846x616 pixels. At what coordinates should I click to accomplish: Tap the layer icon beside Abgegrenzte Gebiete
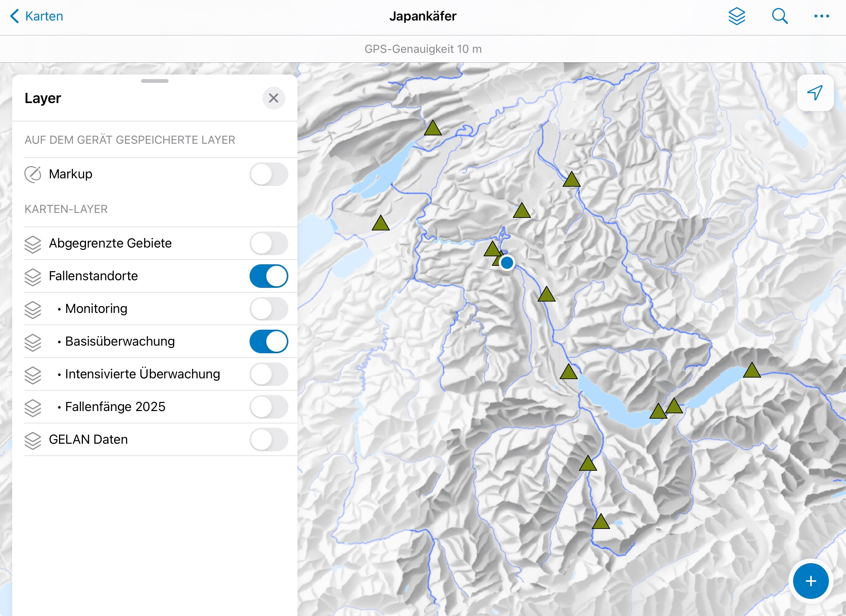pyautogui.click(x=33, y=244)
